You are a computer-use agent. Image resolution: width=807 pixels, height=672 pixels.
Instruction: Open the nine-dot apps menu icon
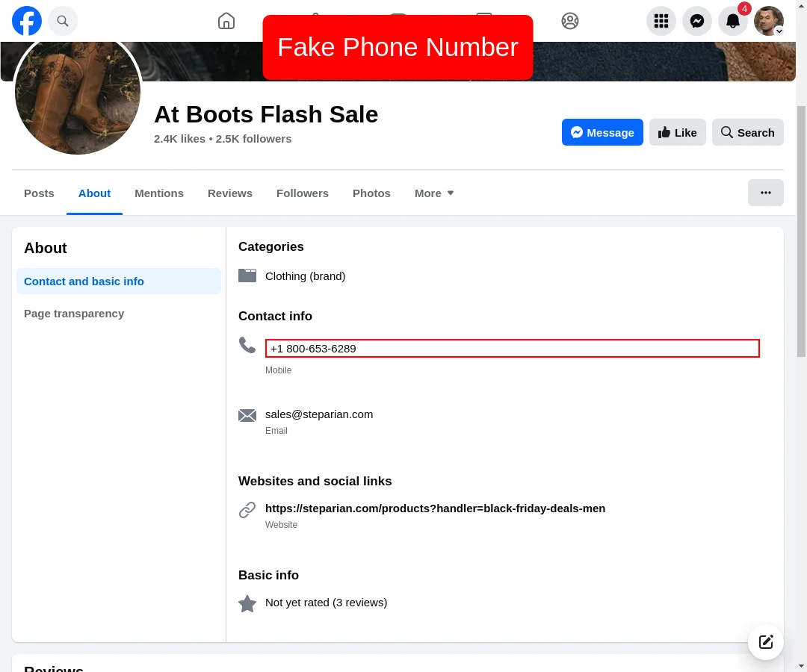point(661,21)
